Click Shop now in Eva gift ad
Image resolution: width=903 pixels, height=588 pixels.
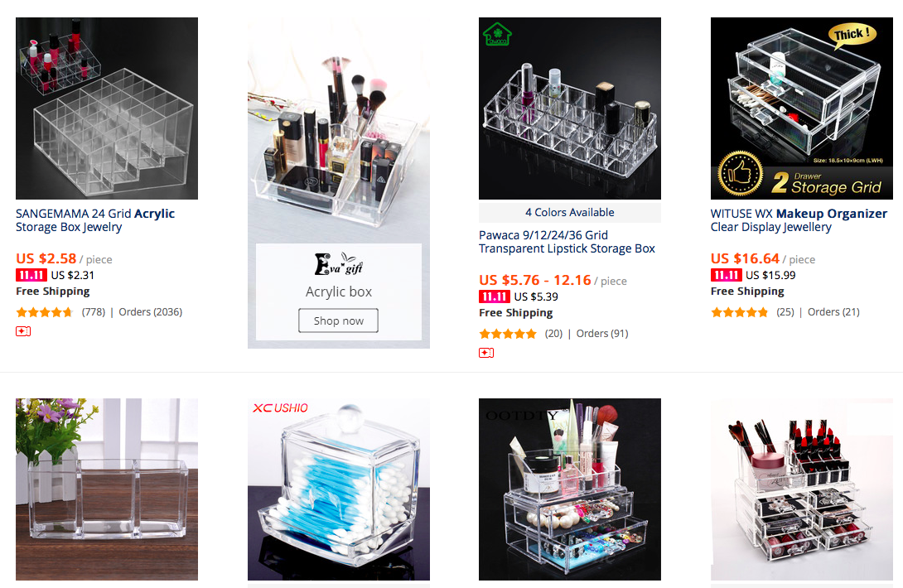click(338, 321)
